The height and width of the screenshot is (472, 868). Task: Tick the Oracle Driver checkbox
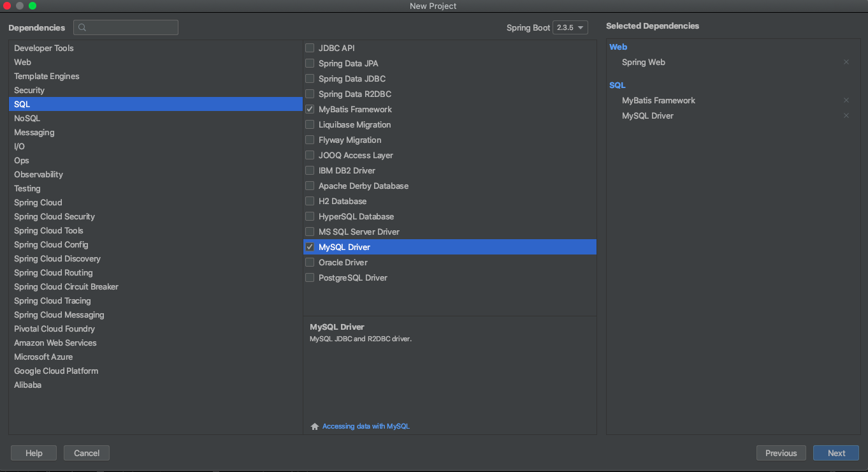click(x=310, y=262)
